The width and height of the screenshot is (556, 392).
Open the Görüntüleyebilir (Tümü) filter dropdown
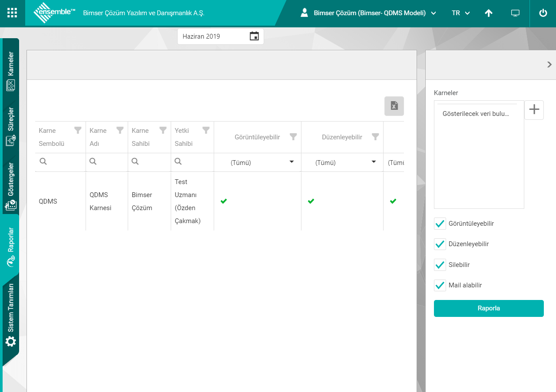pos(291,162)
